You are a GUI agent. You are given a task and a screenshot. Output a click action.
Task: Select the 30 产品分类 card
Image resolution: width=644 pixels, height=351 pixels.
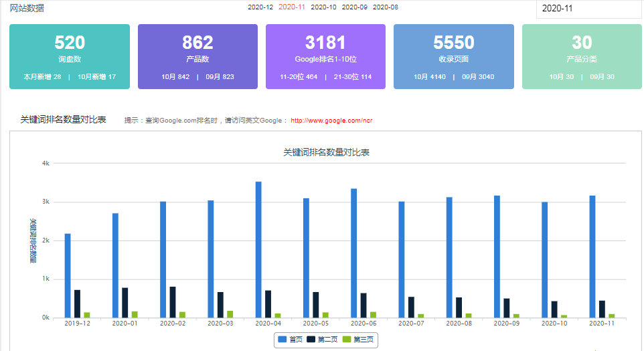(582, 57)
